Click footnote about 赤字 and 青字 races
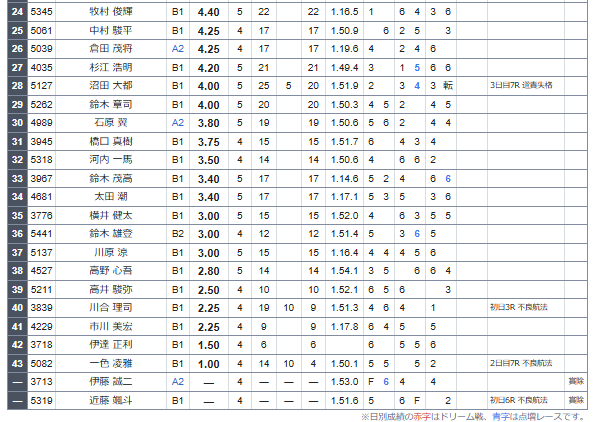The image size is (593, 422). coord(473,417)
